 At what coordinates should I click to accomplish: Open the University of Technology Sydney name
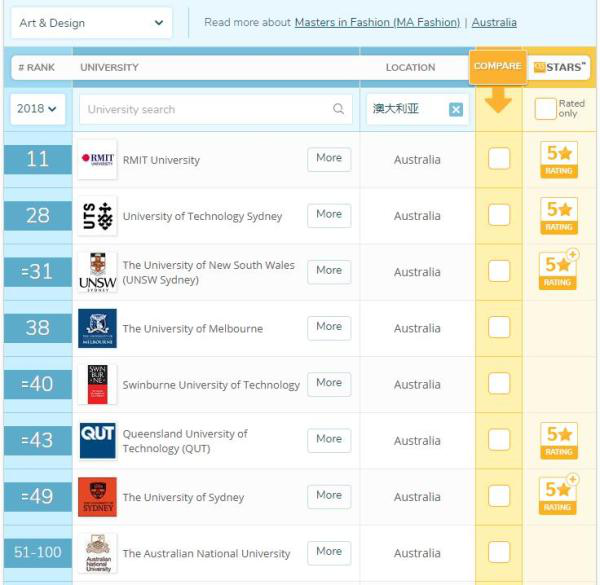(202, 216)
